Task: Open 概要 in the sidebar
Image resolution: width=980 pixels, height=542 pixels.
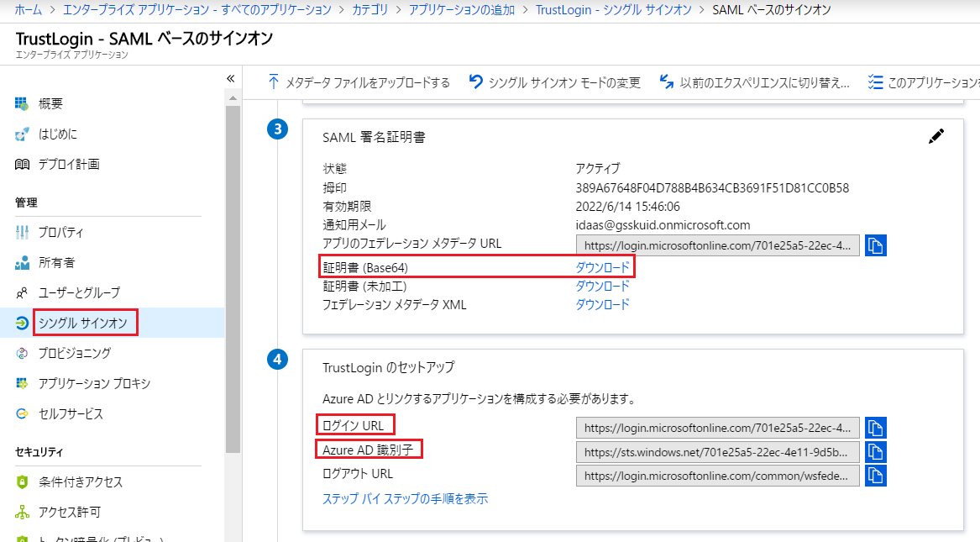Action: (50, 103)
